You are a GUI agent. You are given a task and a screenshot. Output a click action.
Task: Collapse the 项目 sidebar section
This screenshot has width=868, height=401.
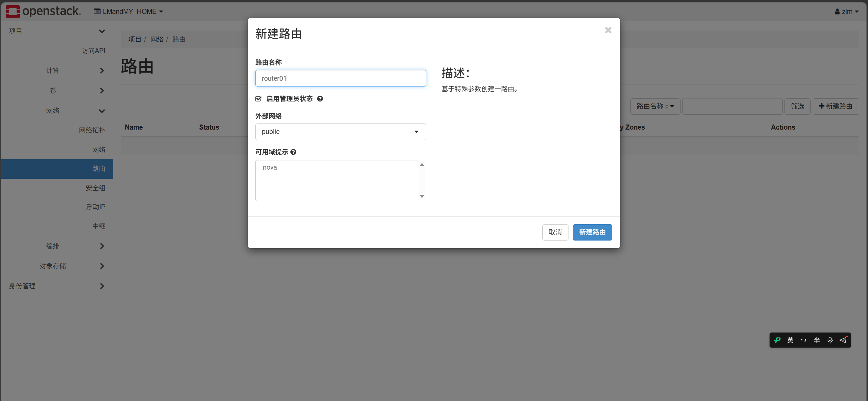pyautogui.click(x=57, y=31)
